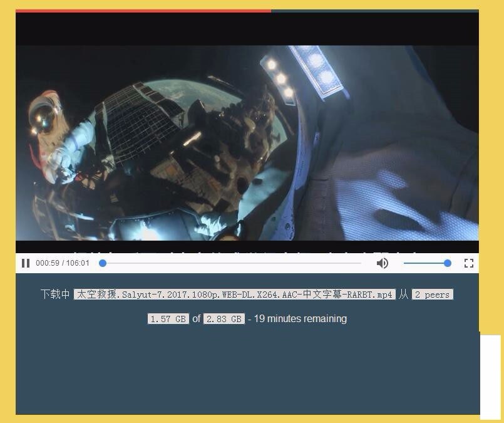The height and width of the screenshot is (423, 504).
Task: Click the 19 minutes remaining text
Action: (x=301, y=319)
